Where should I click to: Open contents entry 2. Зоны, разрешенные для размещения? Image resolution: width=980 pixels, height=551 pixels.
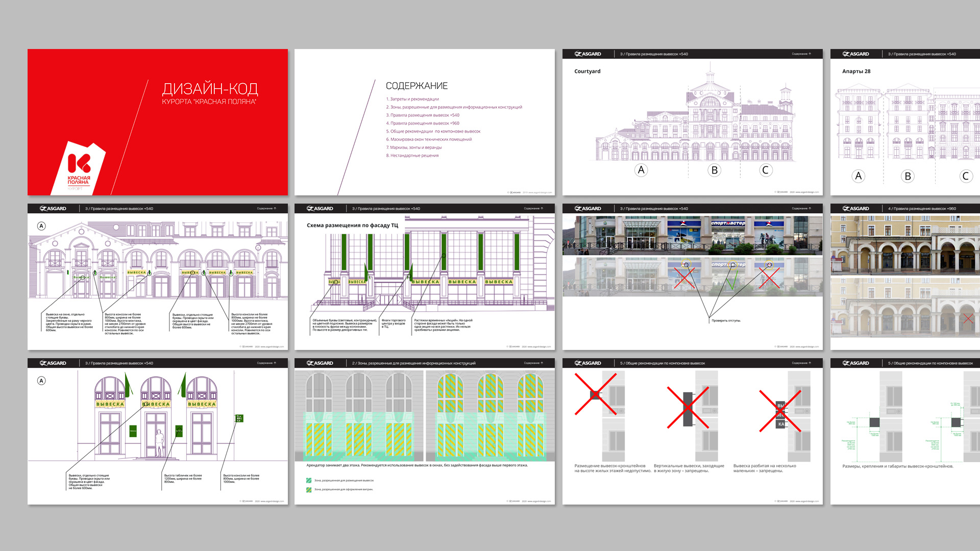point(454,107)
